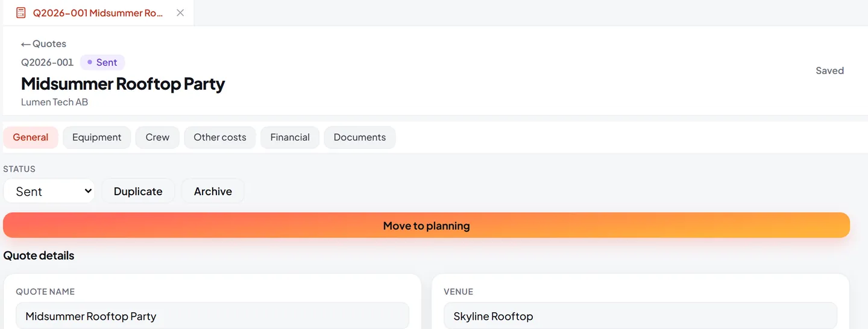Open the Financial tab
The height and width of the screenshot is (329, 868).
290,137
